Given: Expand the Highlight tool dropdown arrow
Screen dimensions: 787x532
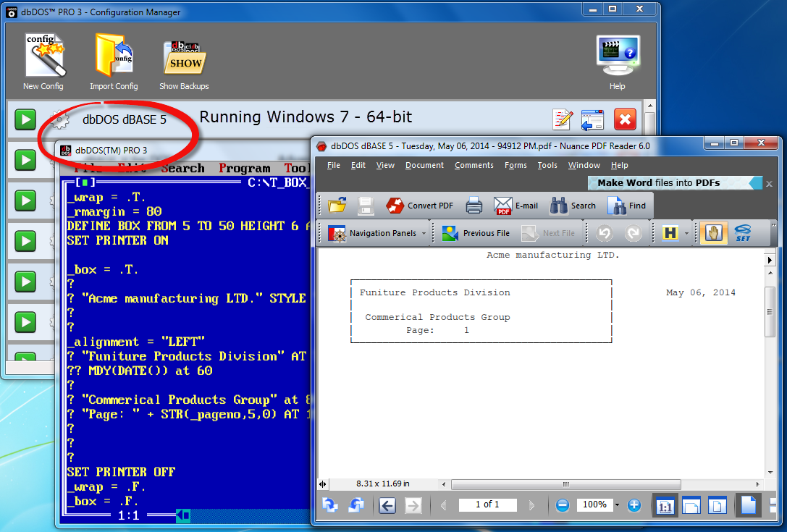Looking at the screenshot, I should click(686, 233).
